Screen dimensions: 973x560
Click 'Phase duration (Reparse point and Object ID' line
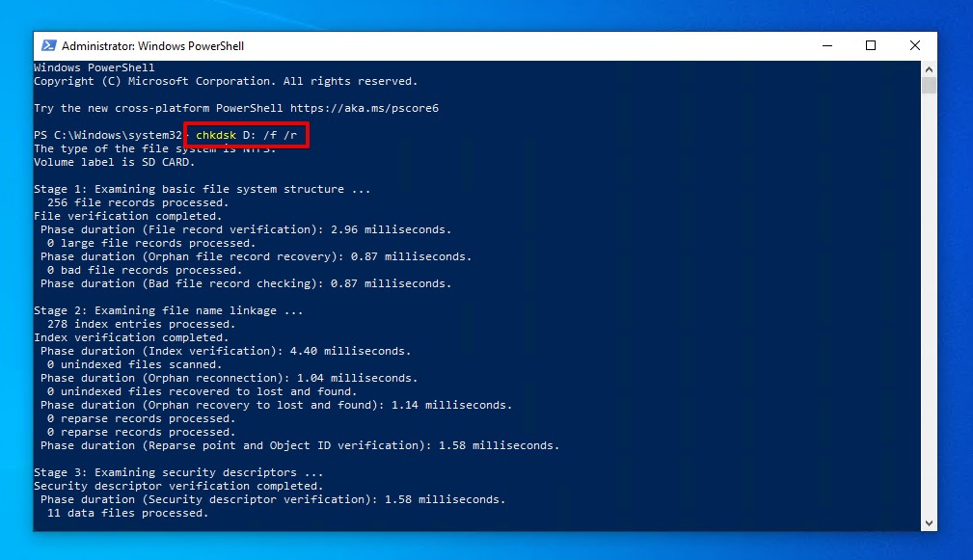click(x=300, y=446)
